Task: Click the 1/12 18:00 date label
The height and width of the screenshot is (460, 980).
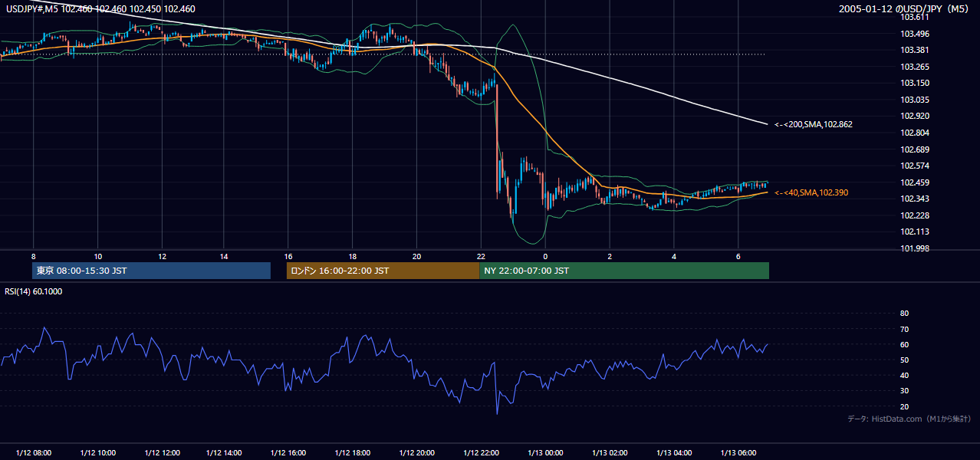Action: tap(352, 453)
